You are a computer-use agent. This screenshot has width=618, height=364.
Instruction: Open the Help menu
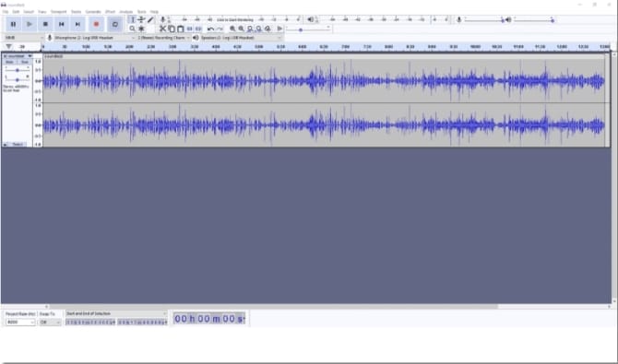[154, 12]
